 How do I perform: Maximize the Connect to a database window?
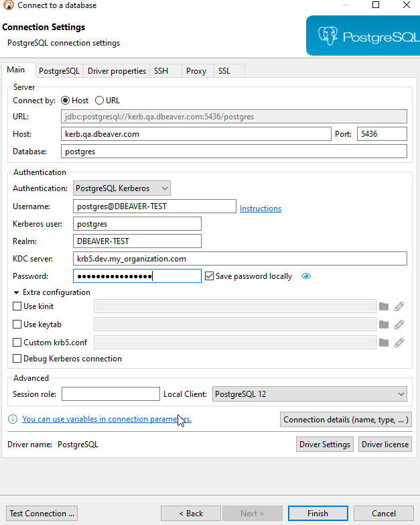pos(376,5)
